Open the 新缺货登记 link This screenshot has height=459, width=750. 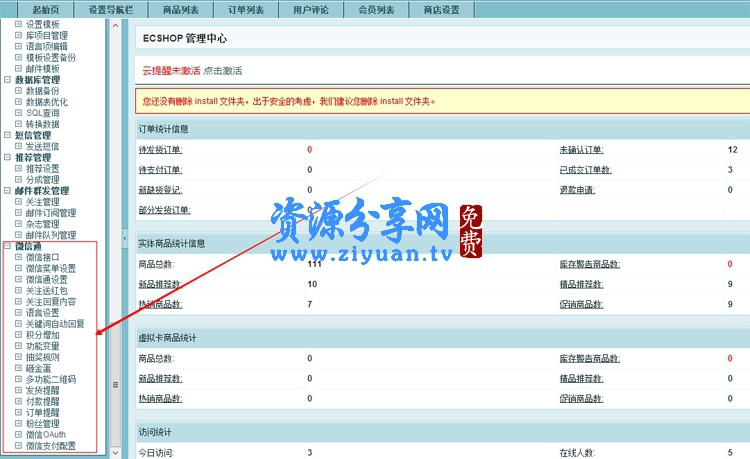click(160, 190)
